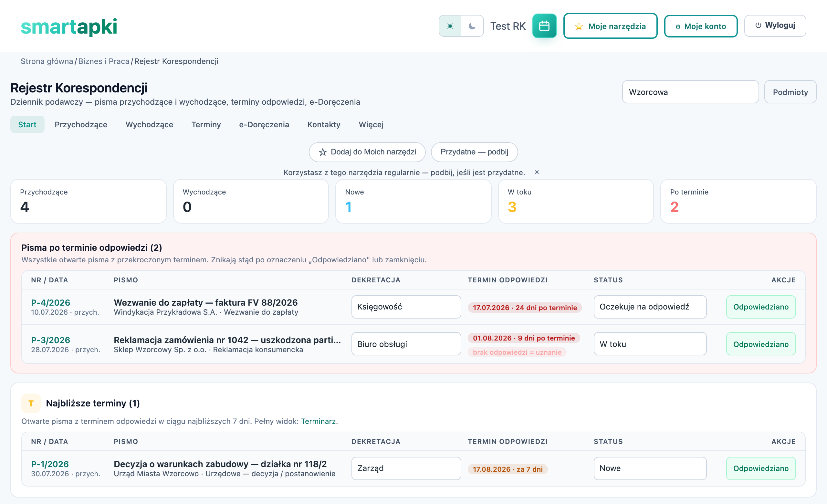This screenshot has width=827, height=504.
Task: Go to Biznes i Praca breadcrumb
Action: click(104, 61)
